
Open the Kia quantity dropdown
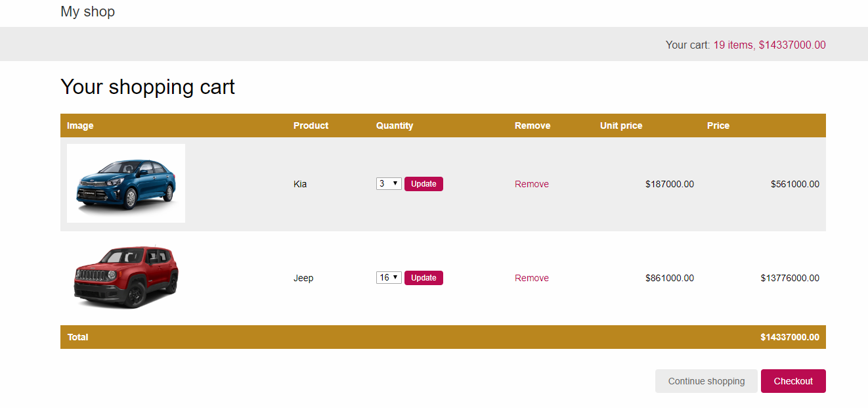(x=389, y=184)
